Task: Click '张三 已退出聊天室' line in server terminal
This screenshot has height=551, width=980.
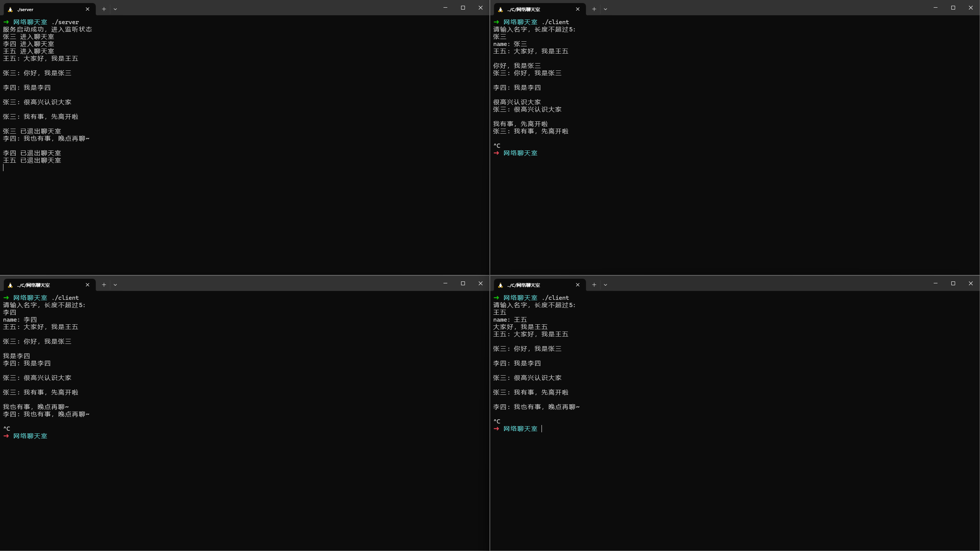Action: coord(32,131)
